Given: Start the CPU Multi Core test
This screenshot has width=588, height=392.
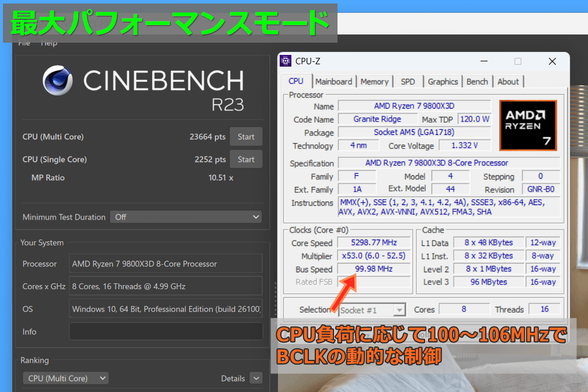Looking at the screenshot, I should tap(246, 137).
